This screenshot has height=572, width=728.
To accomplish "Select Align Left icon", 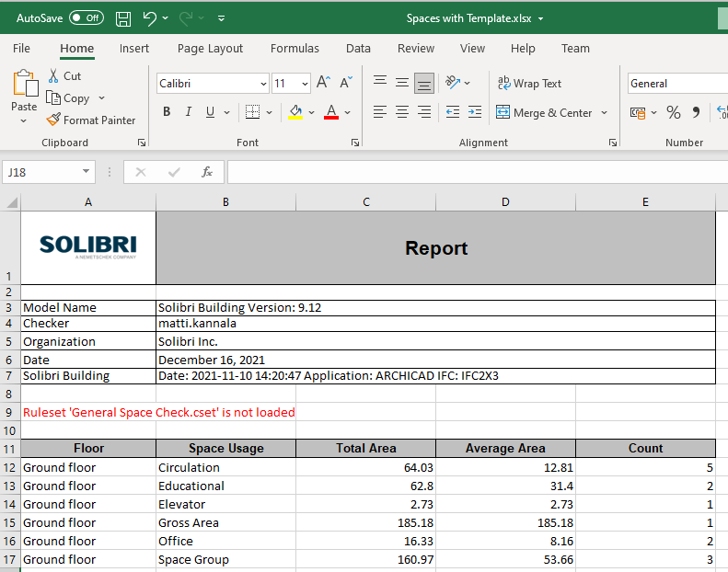I will coord(380,112).
